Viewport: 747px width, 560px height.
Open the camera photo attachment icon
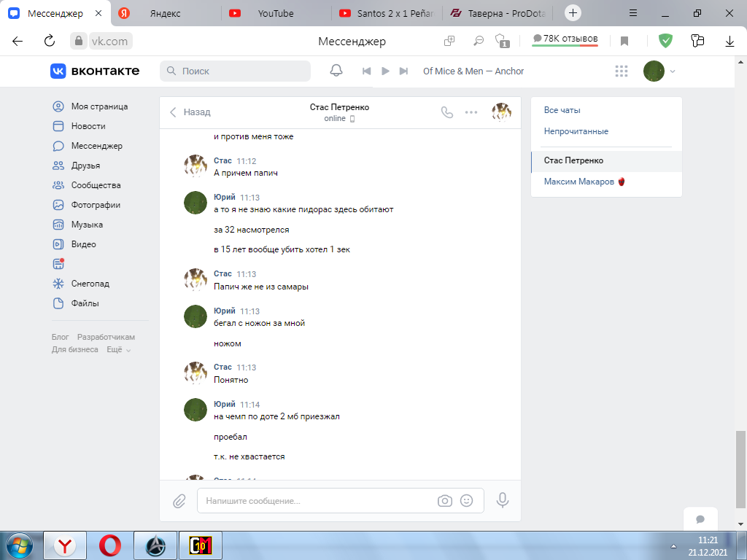coord(444,501)
